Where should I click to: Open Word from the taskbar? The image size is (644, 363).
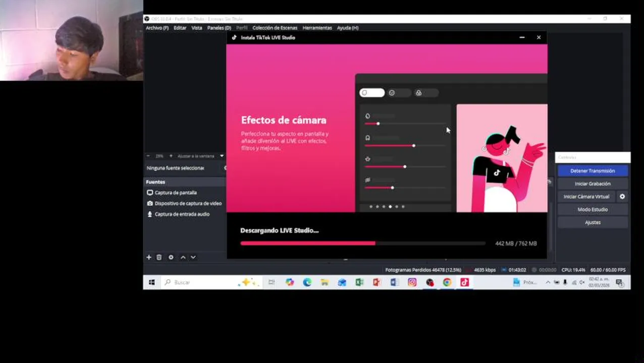[394, 282]
